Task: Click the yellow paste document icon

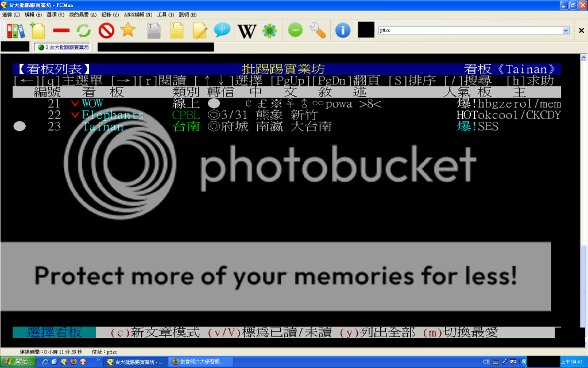Action: click(x=177, y=30)
